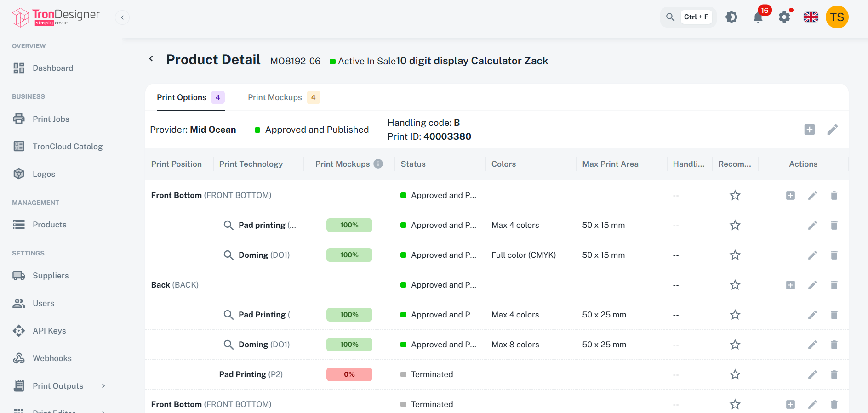Delete the Front Bottom approved position
868x413 pixels.
click(834, 195)
